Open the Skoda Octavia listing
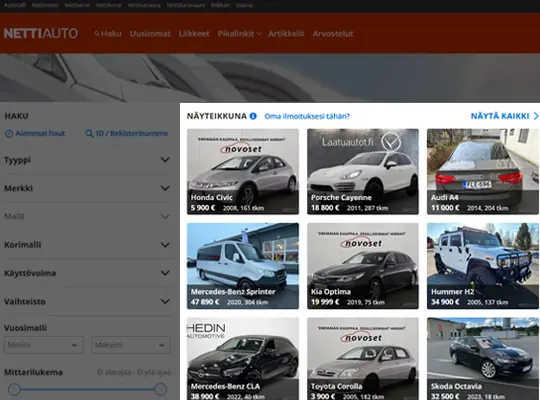This screenshot has width=540, height=400. click(x=483, y=359)
